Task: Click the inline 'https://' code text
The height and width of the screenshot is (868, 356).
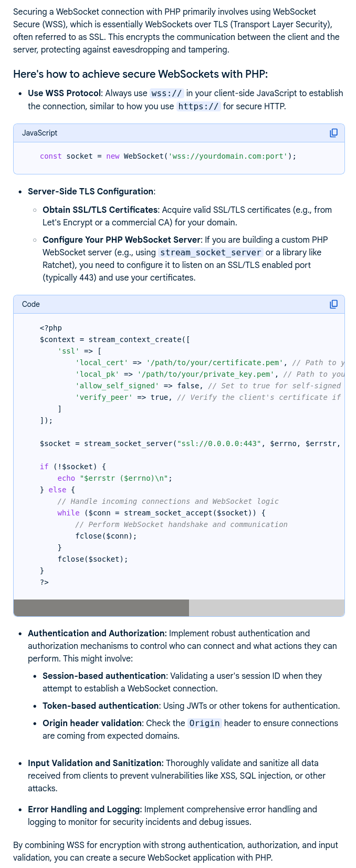Action: pos(198,107)
